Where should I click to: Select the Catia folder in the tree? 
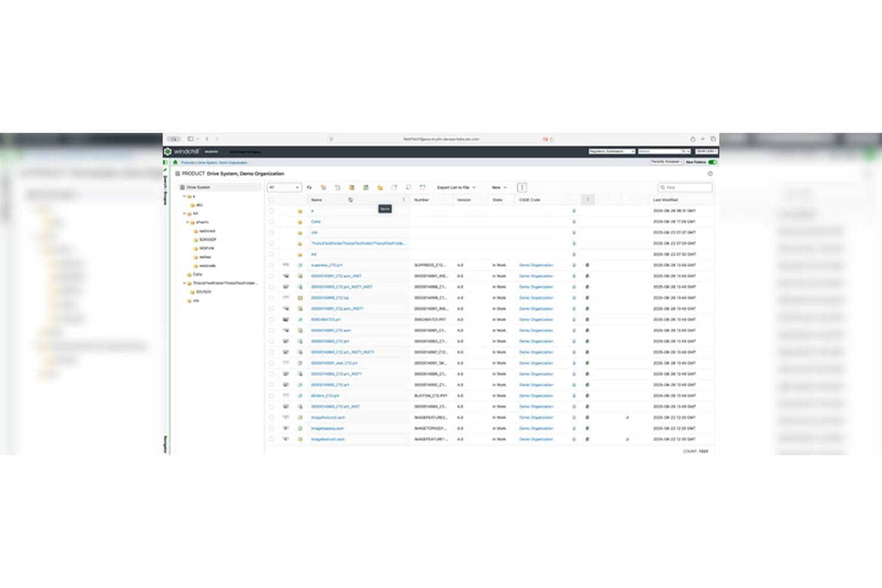click(x=197, y=275)
